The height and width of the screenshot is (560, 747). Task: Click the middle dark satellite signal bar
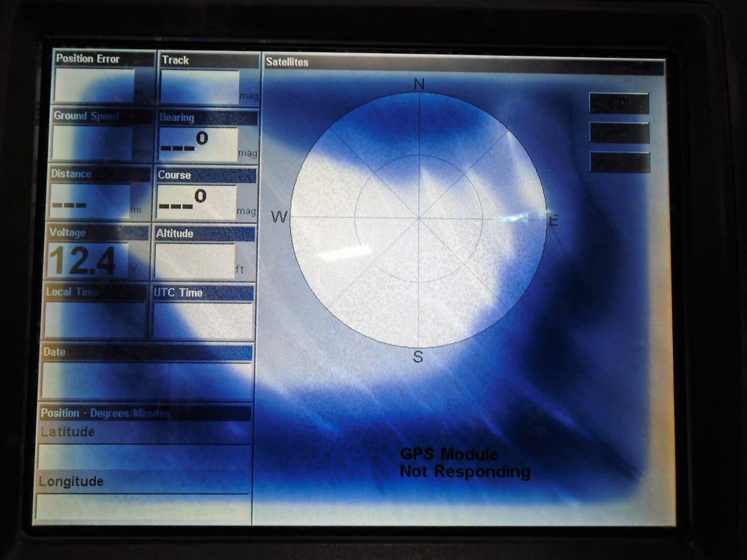point(620,133)
